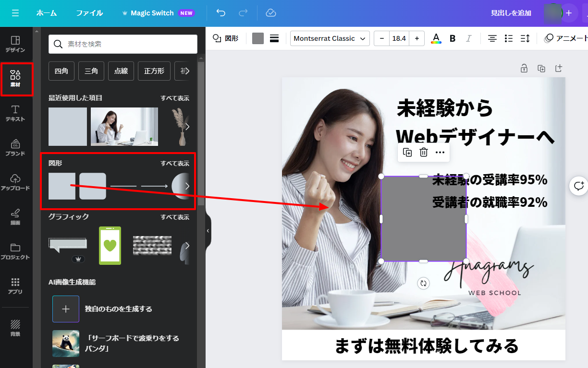Open the アップロード panel in the sidebar
Screen dimensions: 588x368
[15, 182]
